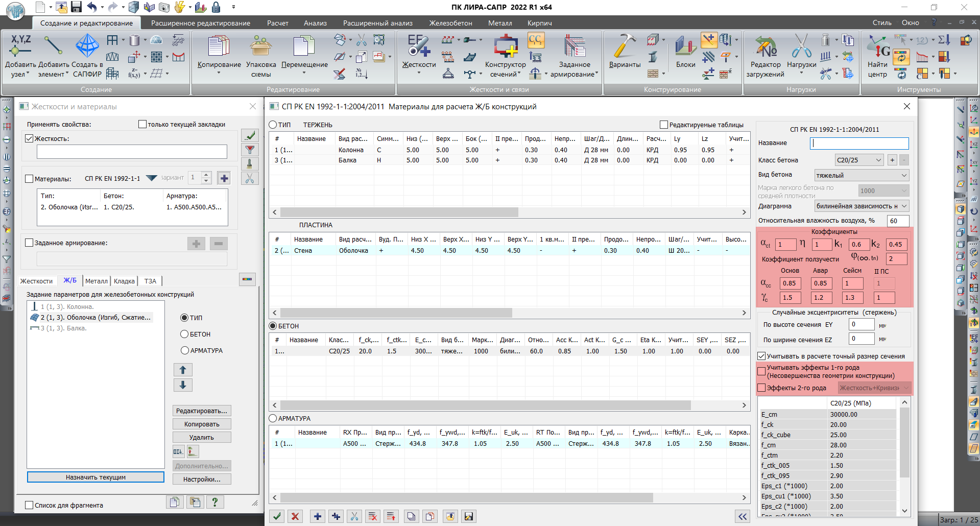Enable the Материалы checkbox
This screenshot has width=980, height=526.
coord(30,179)
